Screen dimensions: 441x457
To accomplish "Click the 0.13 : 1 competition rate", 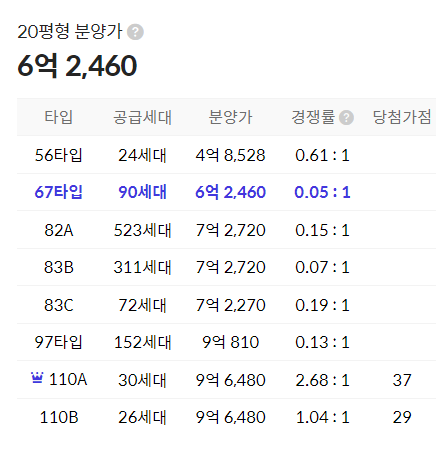I will (322, 342).
